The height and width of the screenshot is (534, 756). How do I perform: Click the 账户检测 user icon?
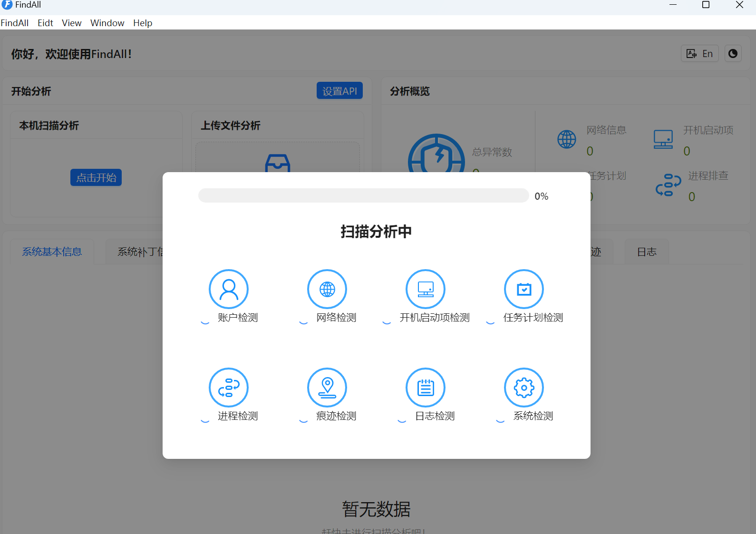[229, 289]
